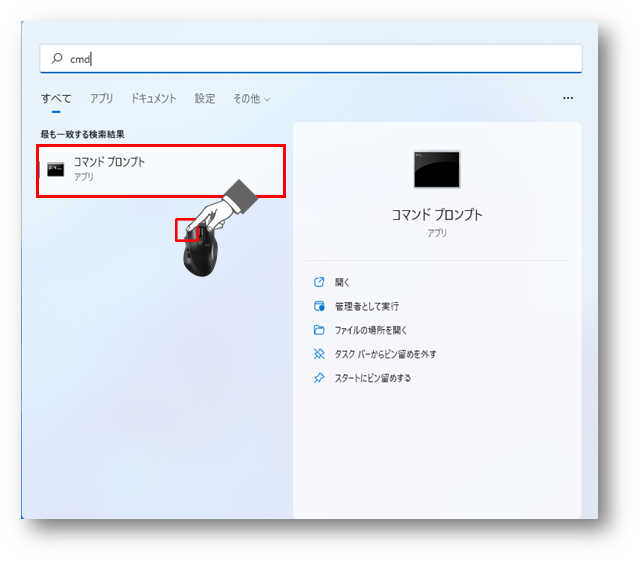Viewport: 640px width, 561px height.
Task: Click the magnifier icon in the search box
Action: pos(57,58)
